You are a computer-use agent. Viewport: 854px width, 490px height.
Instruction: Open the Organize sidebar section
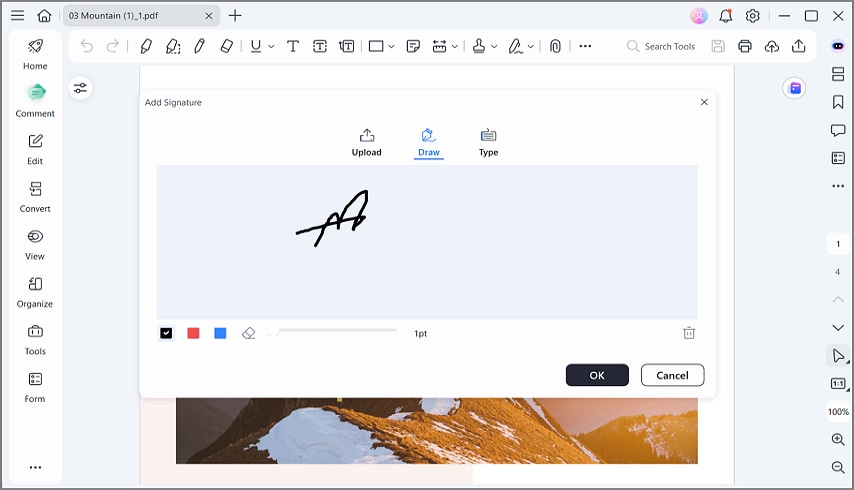click(35, 292)
